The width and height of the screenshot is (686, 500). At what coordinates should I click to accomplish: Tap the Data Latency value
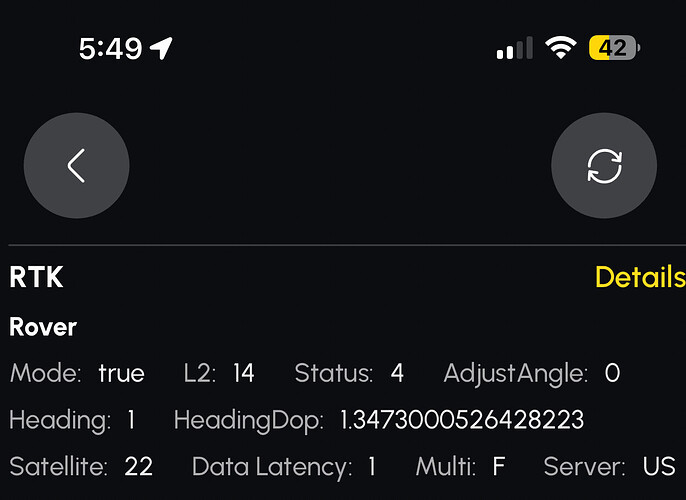tap(372, 466)
